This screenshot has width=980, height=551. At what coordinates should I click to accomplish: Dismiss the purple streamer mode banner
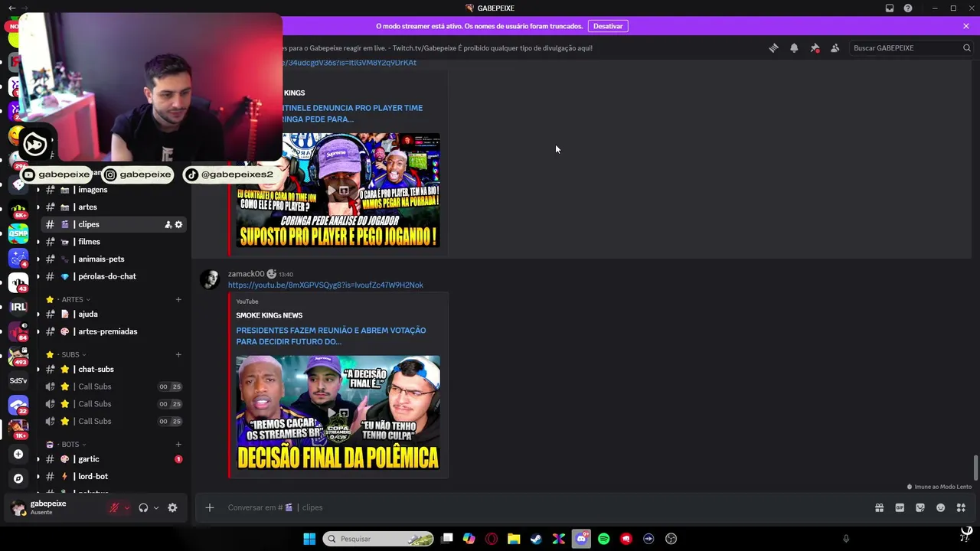point(966,26)
